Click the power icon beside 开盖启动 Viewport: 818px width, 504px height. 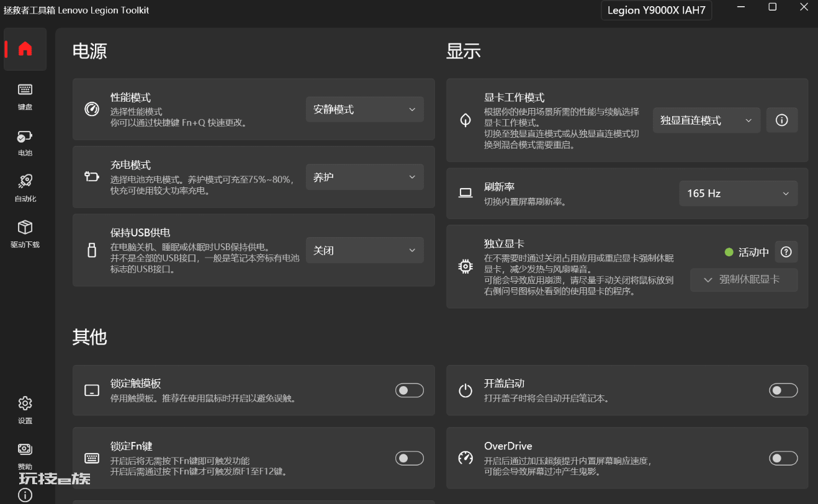tap(465, 390)
